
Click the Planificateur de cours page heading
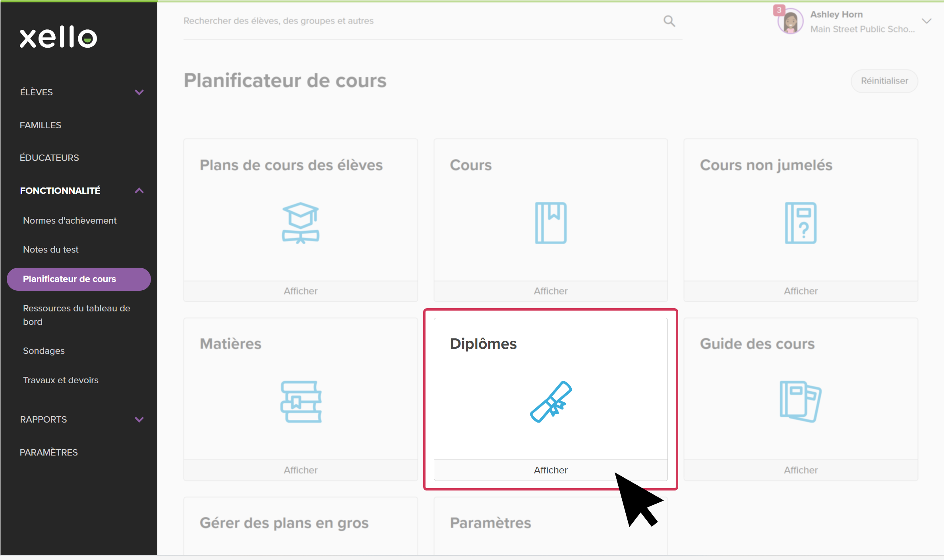(285, 81)
